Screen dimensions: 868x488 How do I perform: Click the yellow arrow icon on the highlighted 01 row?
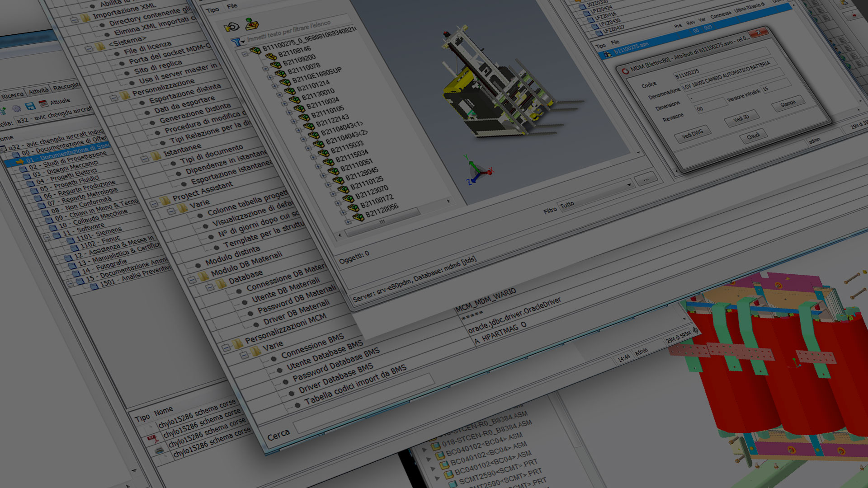(20, 161)
